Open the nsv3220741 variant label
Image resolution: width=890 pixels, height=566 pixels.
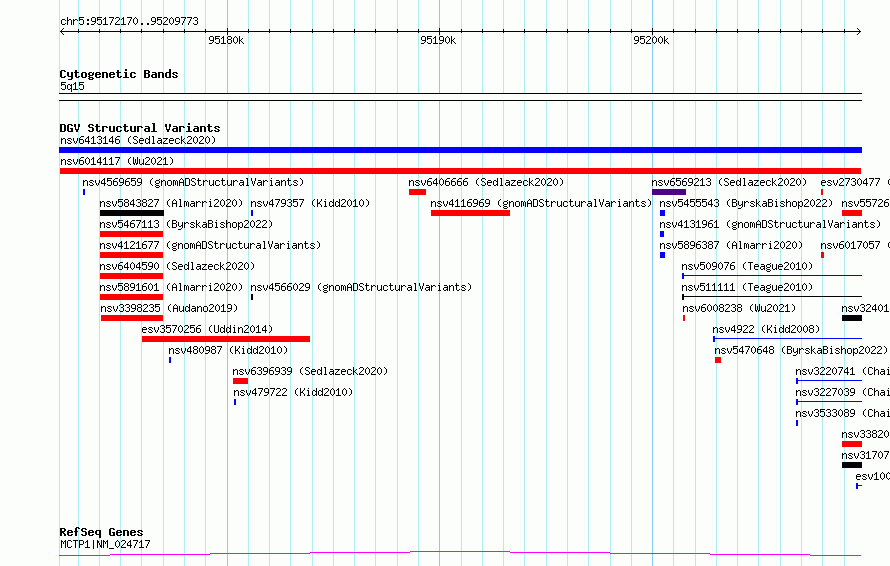click(842, 371)
